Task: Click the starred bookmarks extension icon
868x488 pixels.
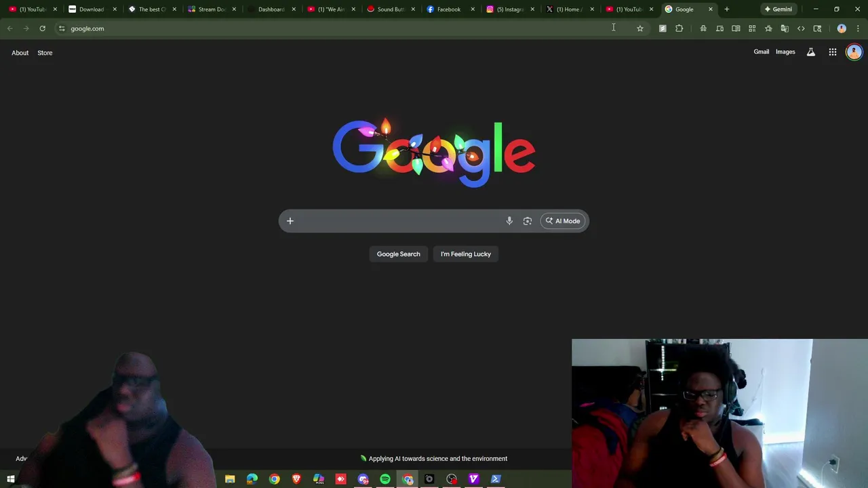Action: 768,28
